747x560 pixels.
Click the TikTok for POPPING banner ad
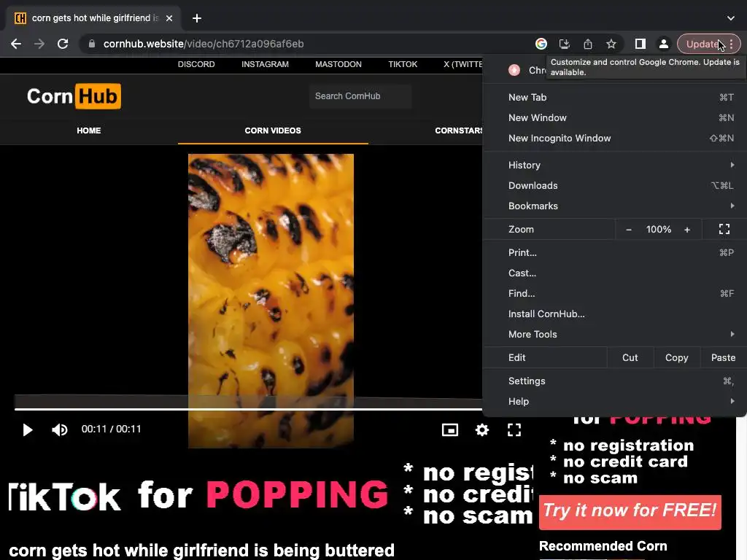pyautogui.click(x=271, y=494)
